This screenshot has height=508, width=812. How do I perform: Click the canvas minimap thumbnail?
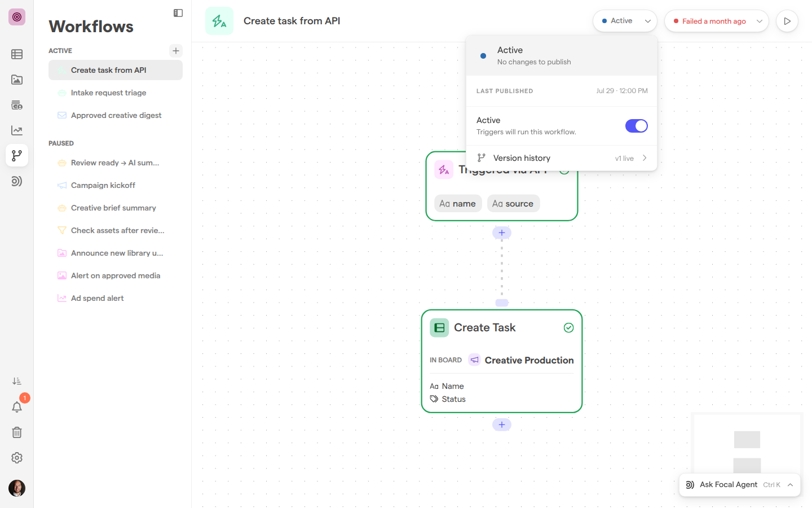[747, 444]
